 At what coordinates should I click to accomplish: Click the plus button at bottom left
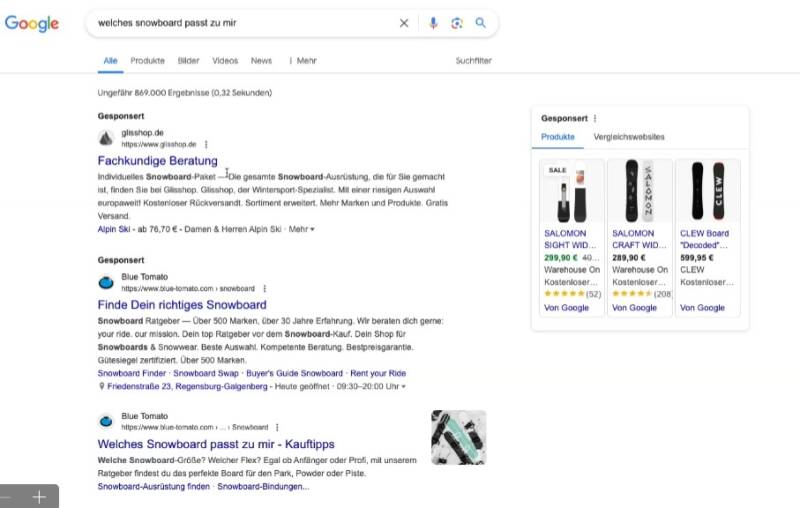(39, 497)
